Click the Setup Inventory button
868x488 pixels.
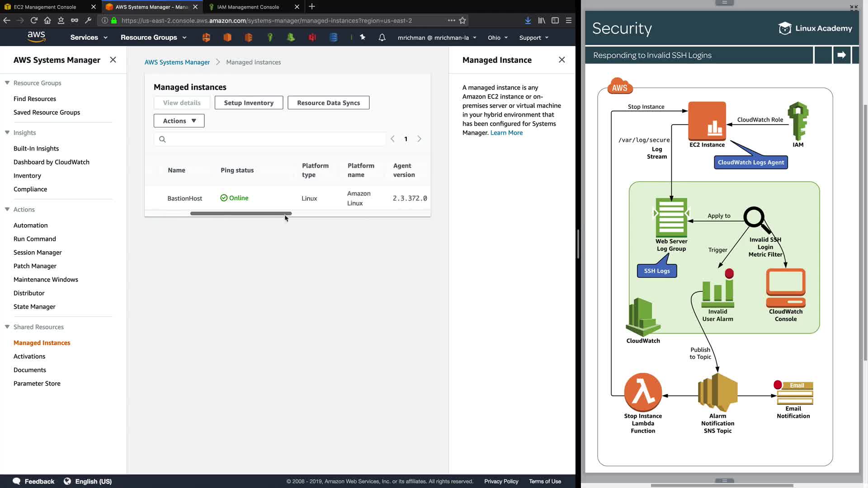tap(249, 103)
